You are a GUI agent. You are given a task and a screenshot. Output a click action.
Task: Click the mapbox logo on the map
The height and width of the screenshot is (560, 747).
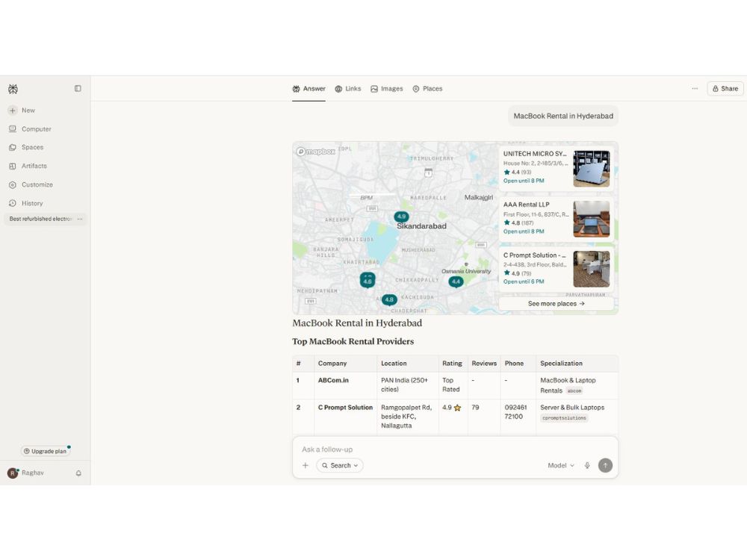pos(316,152)
